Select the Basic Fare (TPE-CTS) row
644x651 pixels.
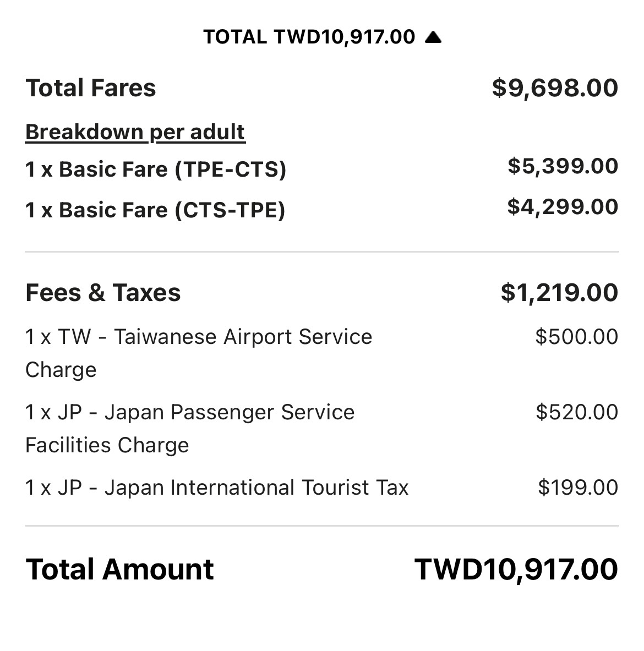click(x=322, y=169)
